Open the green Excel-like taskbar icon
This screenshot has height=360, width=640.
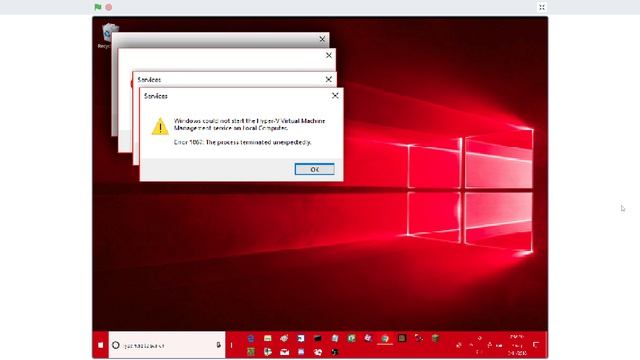click(x=351, y=338)
